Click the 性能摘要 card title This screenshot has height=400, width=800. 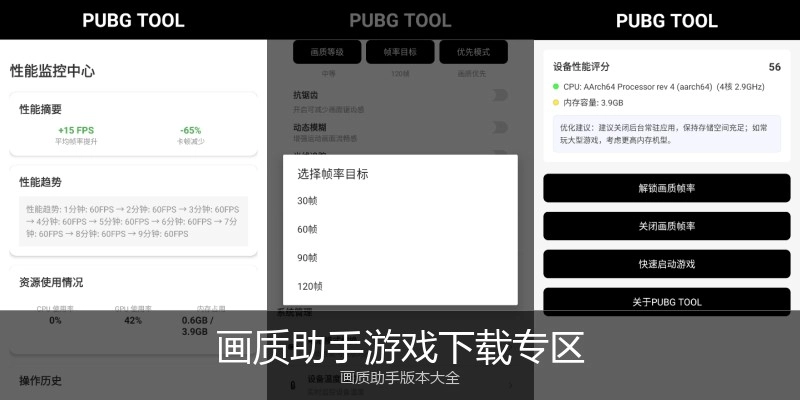40,109
